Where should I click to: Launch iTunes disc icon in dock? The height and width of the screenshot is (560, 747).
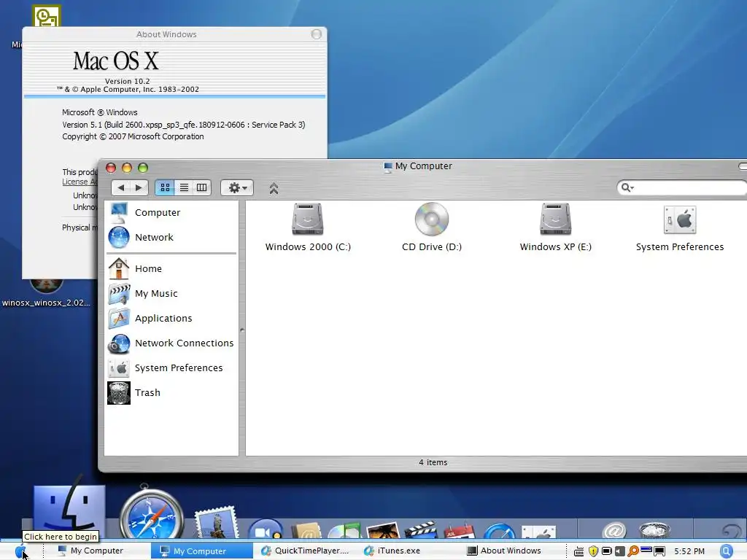click(344, 531)
